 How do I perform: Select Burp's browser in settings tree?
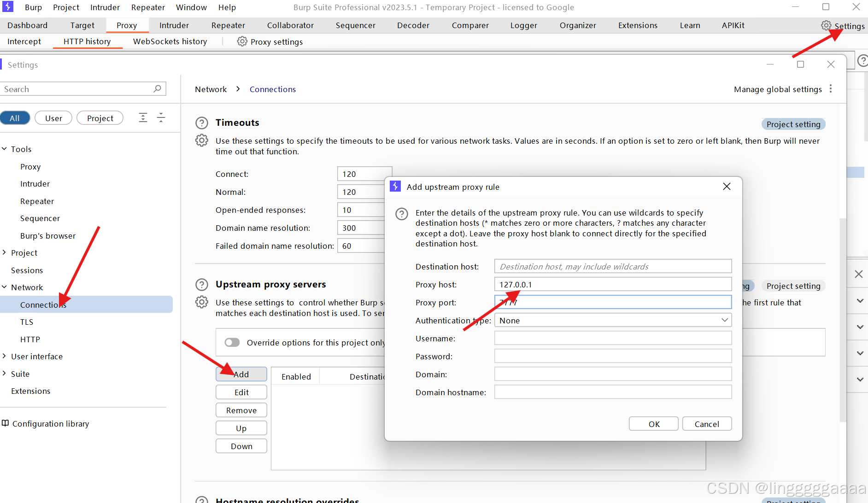pyautogui.click(x=47, y=235)
